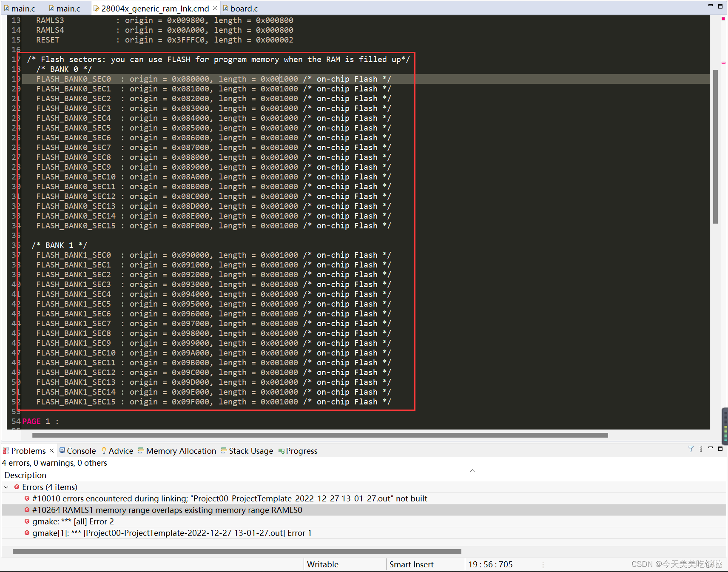Click the filter icon in the Problems panel
The width and height of the screenshot is (728, 572).
coord(690,449)
